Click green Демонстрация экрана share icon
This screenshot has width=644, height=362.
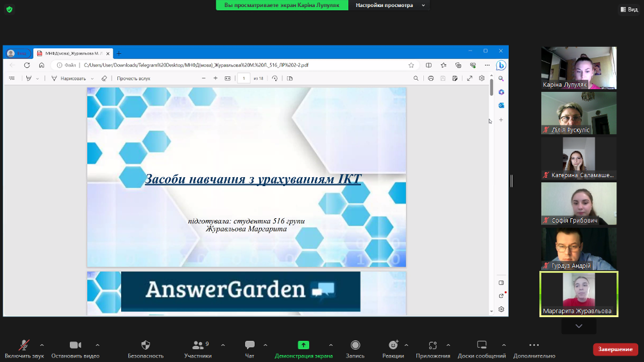pyautogui.click(x=303, y=345)
